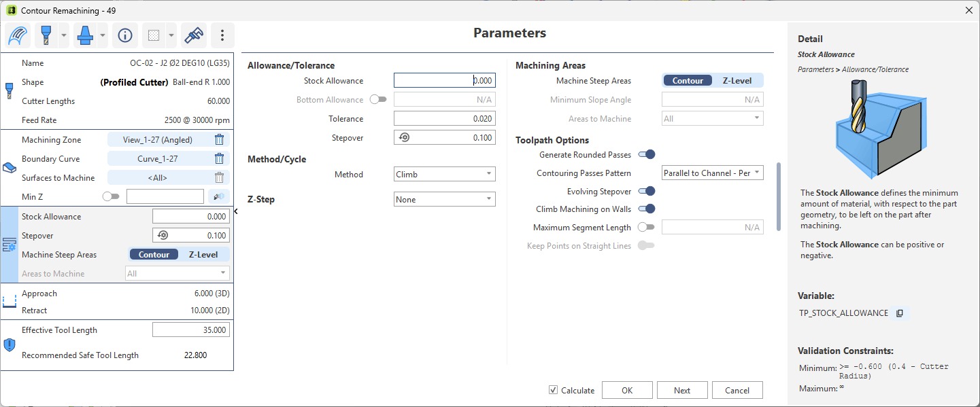Click the Next button
The width and height of the screenshot is (980, 407).
pyautogui.click(x=682, y=390)
